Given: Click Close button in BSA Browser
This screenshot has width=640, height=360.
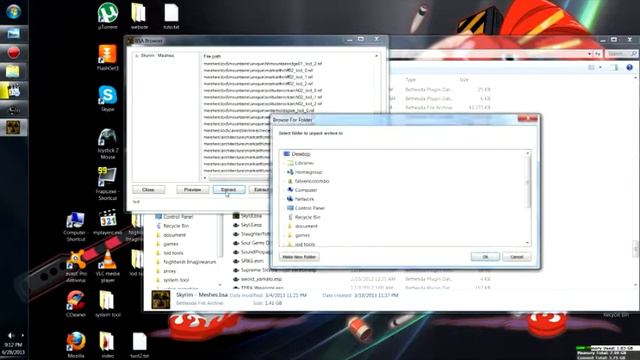Looking at the screenshot, I should (149, 190).
